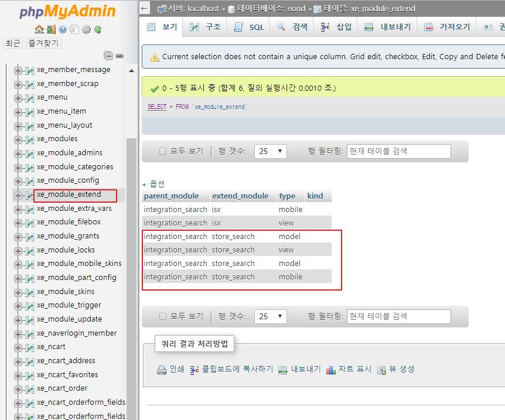
Task: Click the phpMyAdmin logo
Action: coord(67,11)
